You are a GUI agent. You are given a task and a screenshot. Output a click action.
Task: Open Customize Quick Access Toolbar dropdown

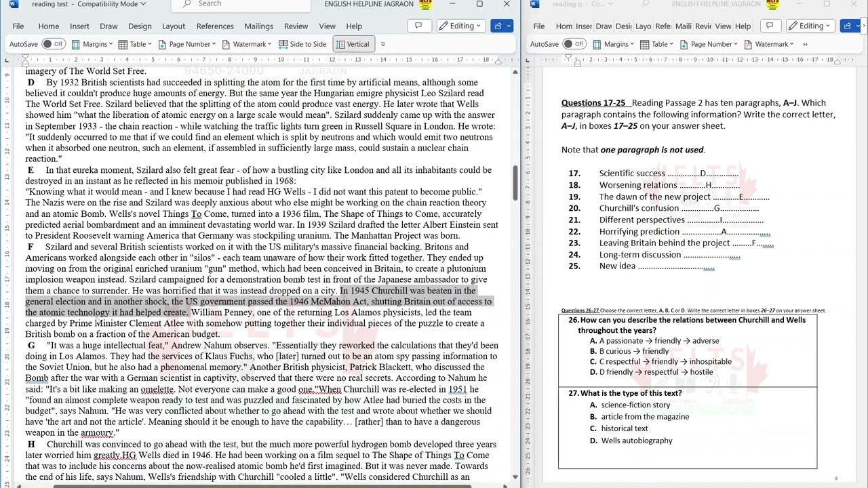click(x=382, y=44)
